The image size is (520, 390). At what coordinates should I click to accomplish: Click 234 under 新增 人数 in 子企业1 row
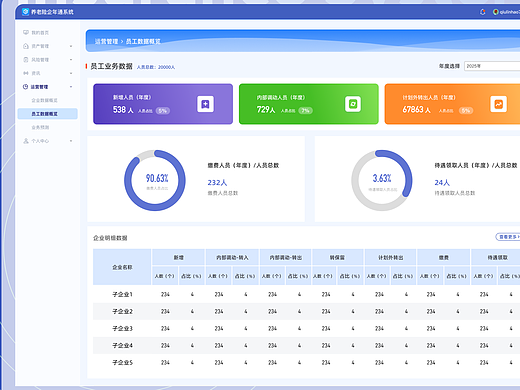(x=165, y=294)
